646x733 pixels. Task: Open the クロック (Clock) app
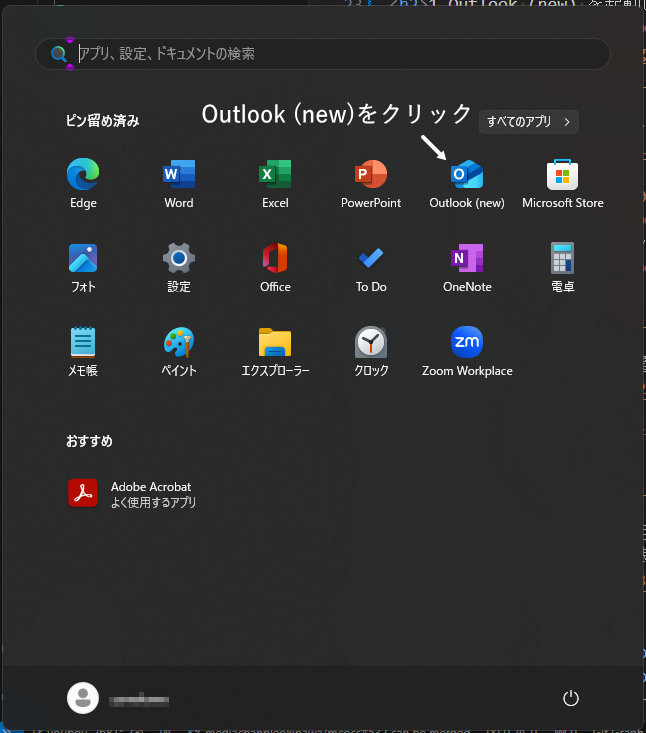(371, 352)
